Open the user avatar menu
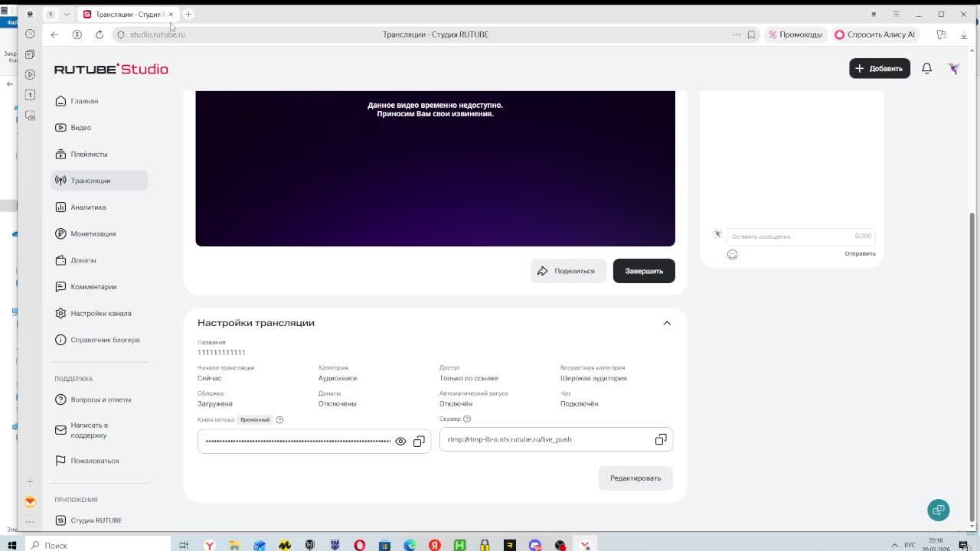This screenshot has width=980, height=551. tap(953, 68)
